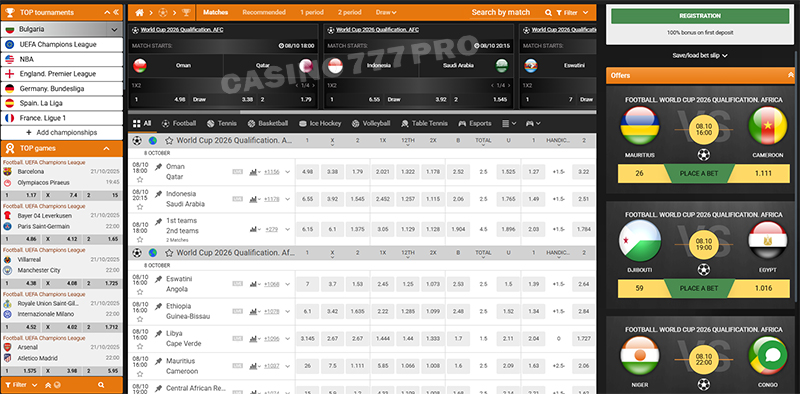This screenshot has height=394, width=800.
Task: Open the Filter dropdown in top orange bar
Action: coord(572,13)
